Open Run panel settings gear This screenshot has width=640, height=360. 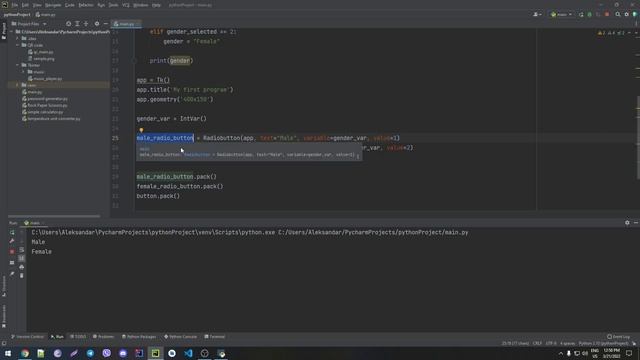[x=627, y=223]
